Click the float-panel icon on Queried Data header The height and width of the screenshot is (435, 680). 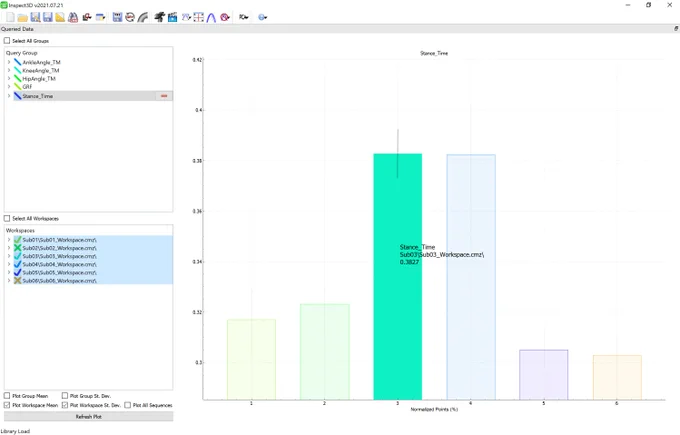click(676, 29)
